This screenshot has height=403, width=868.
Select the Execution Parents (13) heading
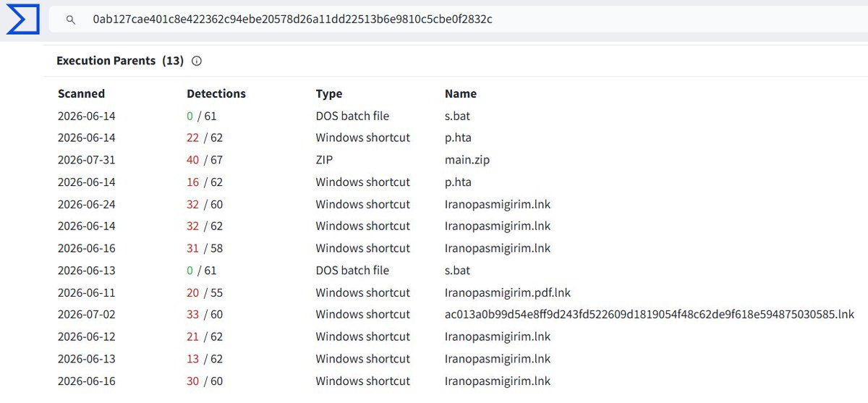pyautogui.click(x=120, y=61)
